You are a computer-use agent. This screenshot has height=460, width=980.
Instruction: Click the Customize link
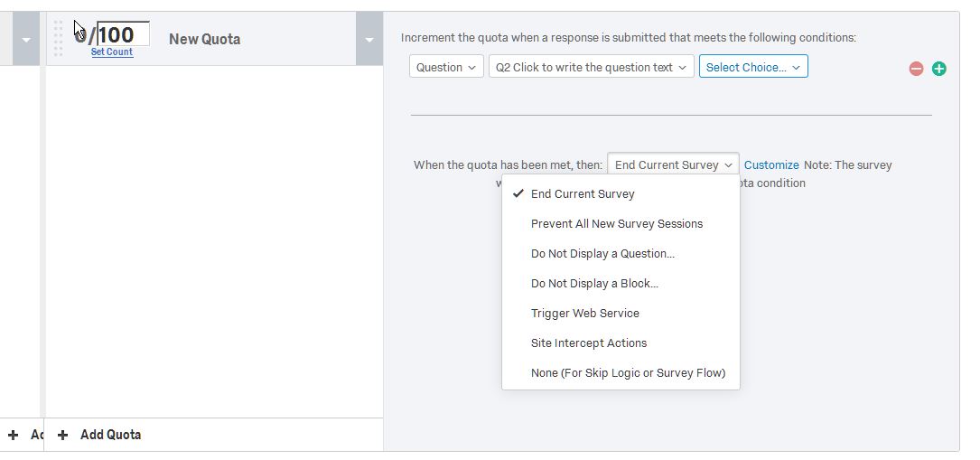pos(771,165)
